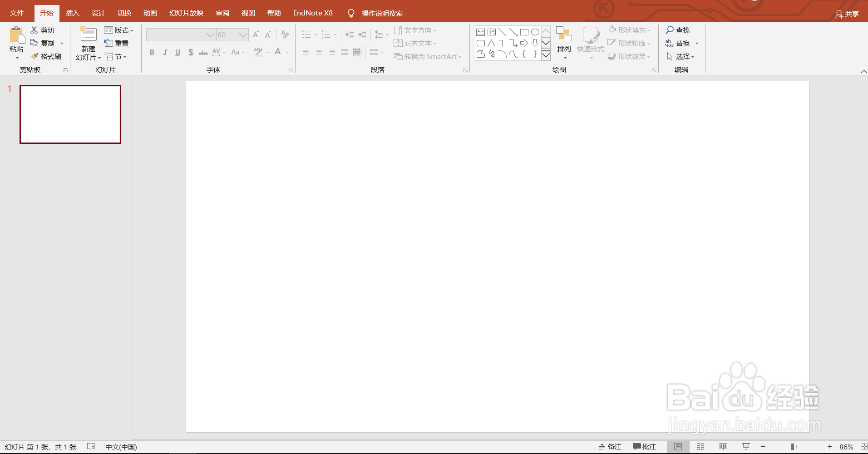Switch to Insert (插入) tab
Screen dimensions: 868x454
click(72, 13)
